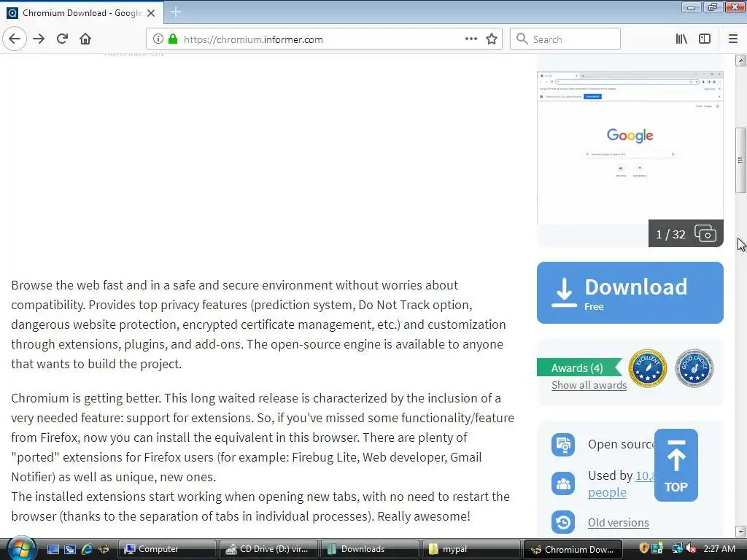Switch to the mypal taskbar window

pyautogui.click(x=471, y=549)
